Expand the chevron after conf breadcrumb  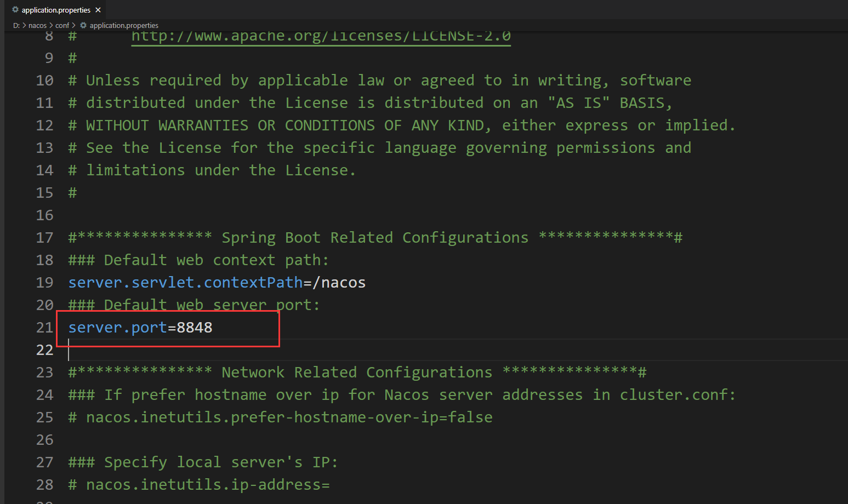pos(73,25)
